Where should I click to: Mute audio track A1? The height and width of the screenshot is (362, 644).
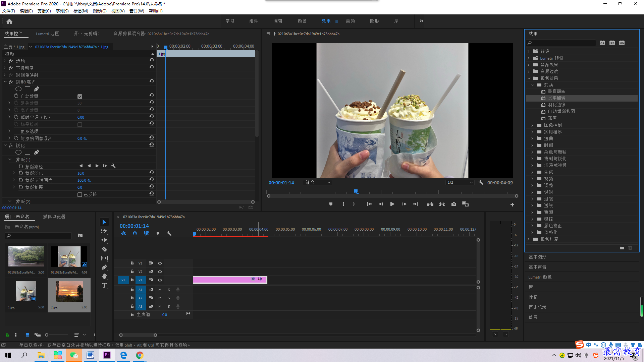pos(160,290)
